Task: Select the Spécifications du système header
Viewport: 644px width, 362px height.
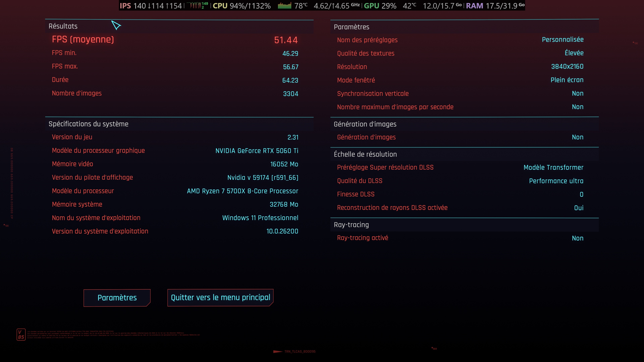Action: click(x=89, y=124)
